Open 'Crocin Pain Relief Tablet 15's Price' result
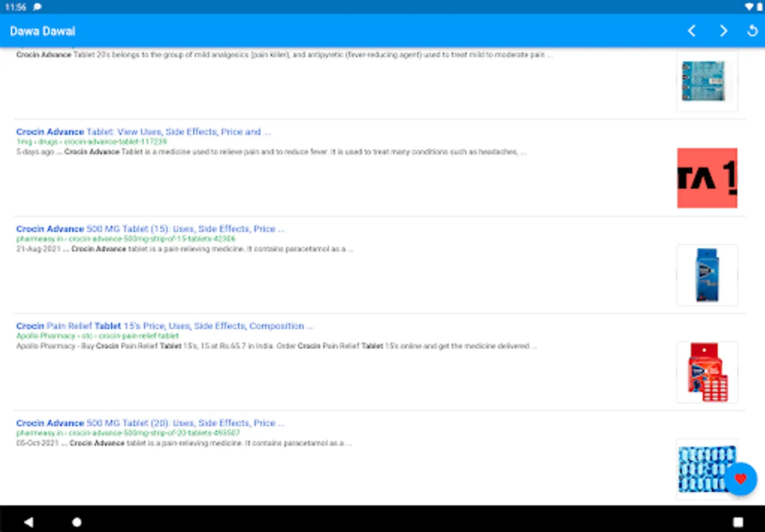This screenshot has width=765, height=532. (165, 326)
